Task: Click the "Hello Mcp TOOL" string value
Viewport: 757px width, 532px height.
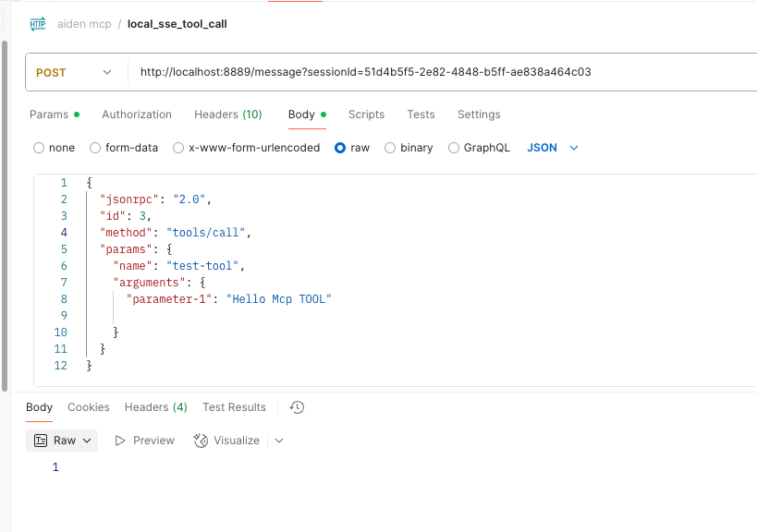Action: coord(278,299)
